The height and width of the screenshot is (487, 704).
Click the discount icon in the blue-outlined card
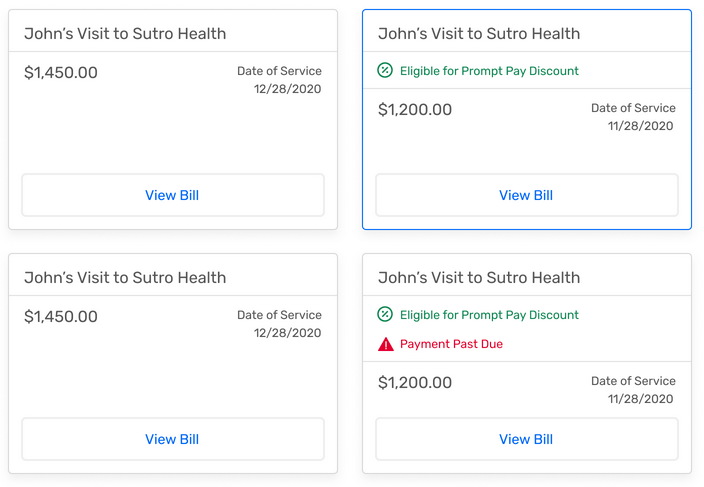pyautogui.click(x=385, y=71)
